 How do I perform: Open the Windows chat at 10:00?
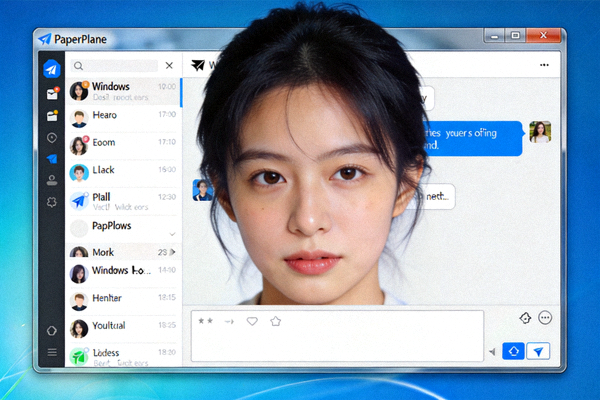pyautogui.click(x=123, y=92)
